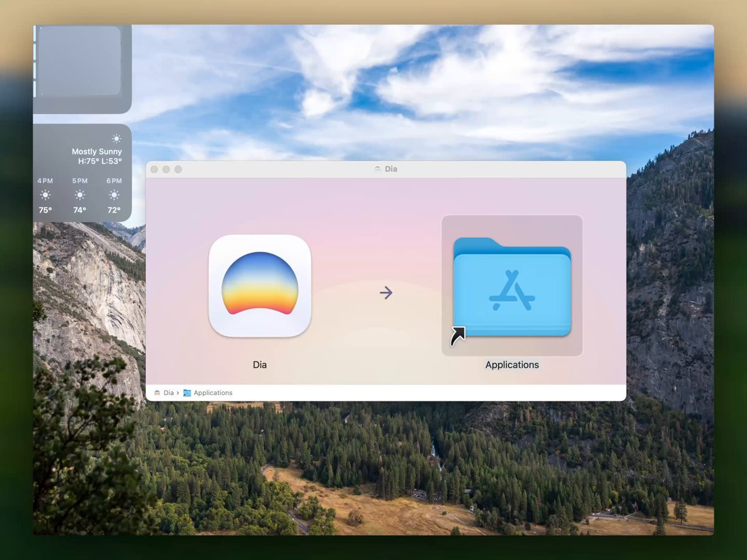The image size is (747, 560).
Task: Click the "Dia" label under the app icon
Action: [260, 365]
